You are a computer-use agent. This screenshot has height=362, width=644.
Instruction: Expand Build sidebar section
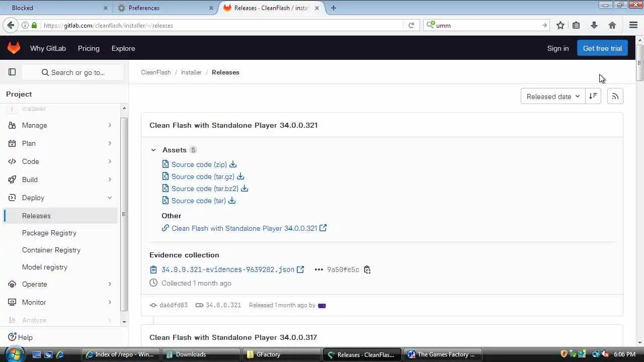(x=60, y=179)
